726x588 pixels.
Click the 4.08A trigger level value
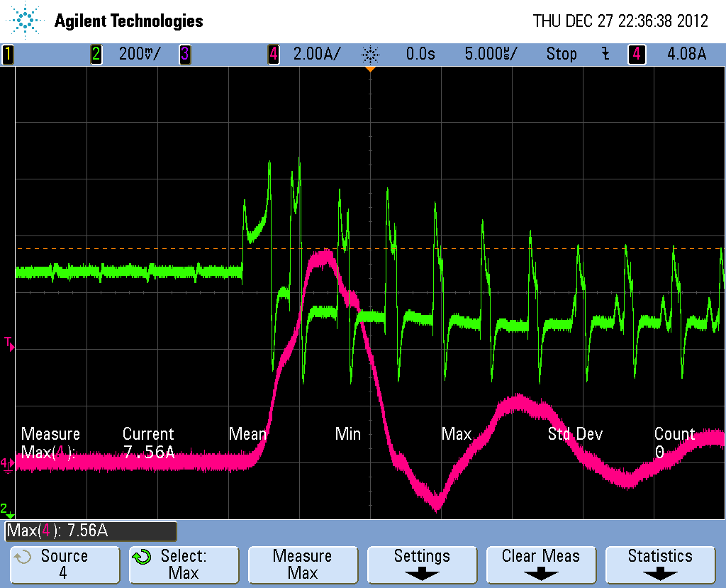(x=686, y=54)
